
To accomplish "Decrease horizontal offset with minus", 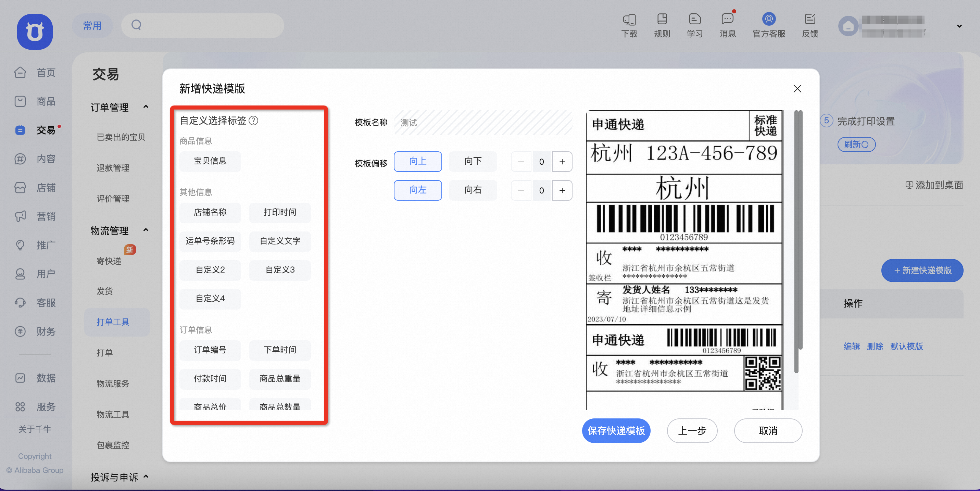I will coord(521,190).
